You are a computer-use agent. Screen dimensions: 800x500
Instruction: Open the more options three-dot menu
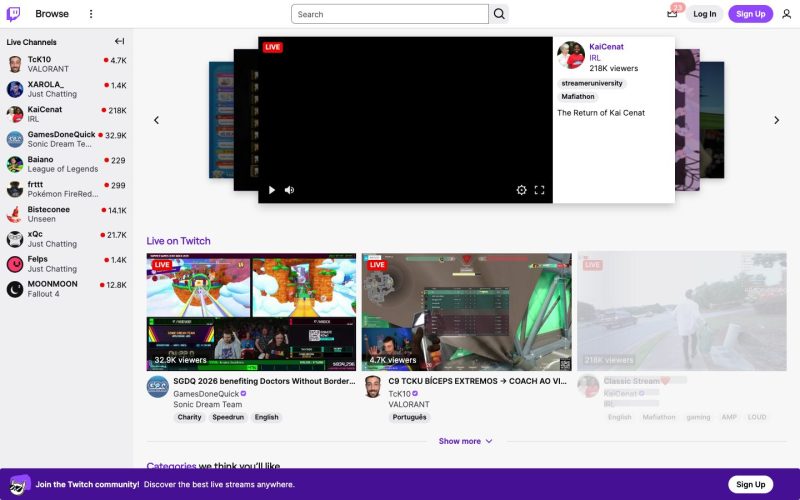(91, 14)
